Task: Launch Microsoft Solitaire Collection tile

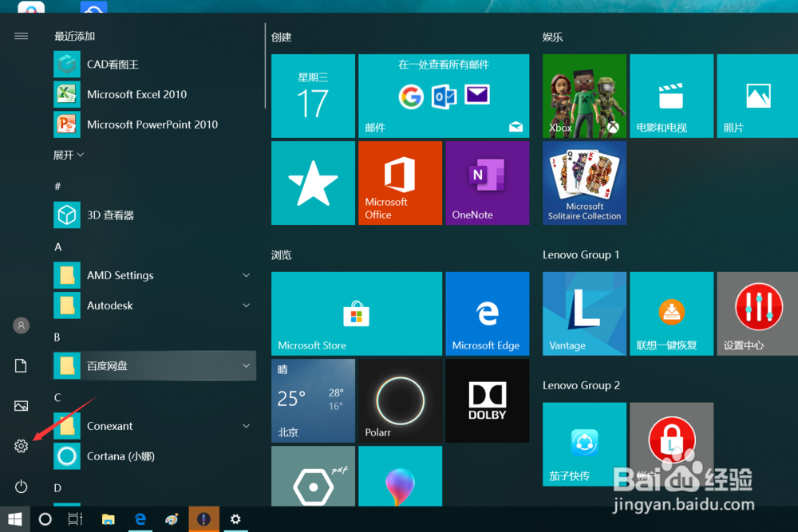Action: (584, 183)
